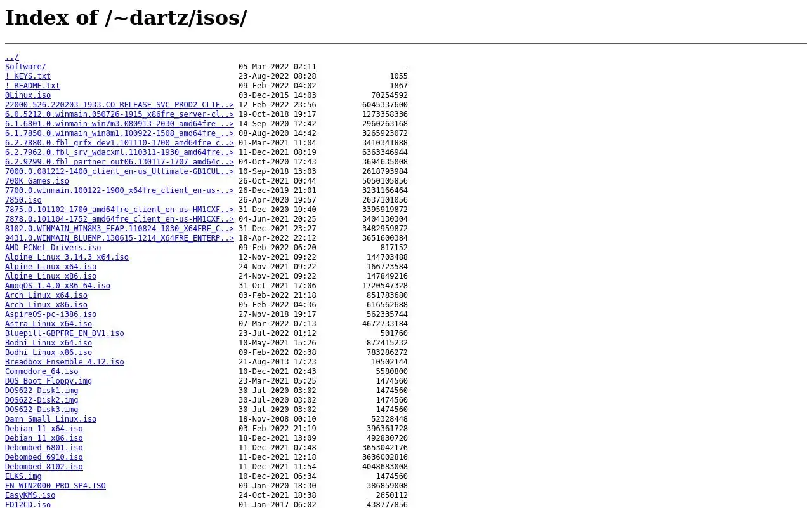Click the 7875.0.101102-1700 amd64fre link

[x=119, y=210]
